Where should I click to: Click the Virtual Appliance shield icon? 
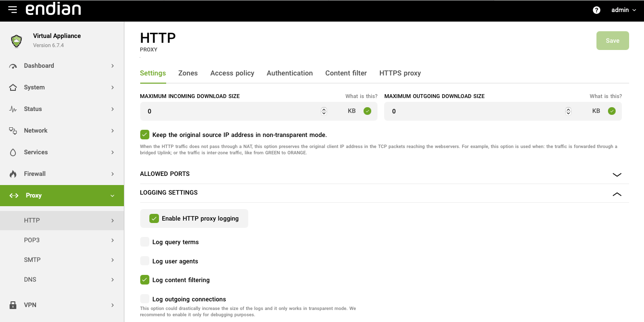pos(17,41)
